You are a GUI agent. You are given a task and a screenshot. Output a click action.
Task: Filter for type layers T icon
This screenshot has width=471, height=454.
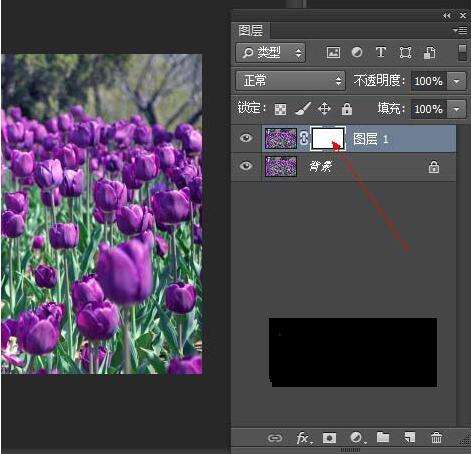381,52
